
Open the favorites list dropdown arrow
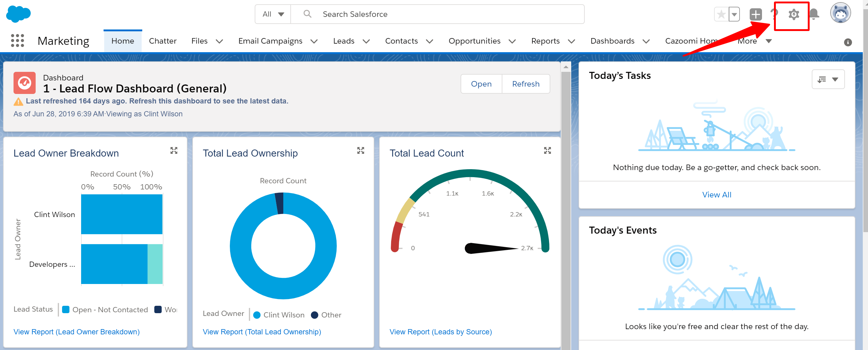[x=734, y=14]
